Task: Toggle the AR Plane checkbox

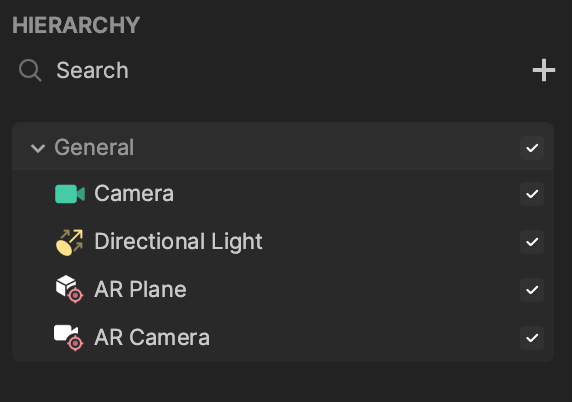Action: point(532,290)
